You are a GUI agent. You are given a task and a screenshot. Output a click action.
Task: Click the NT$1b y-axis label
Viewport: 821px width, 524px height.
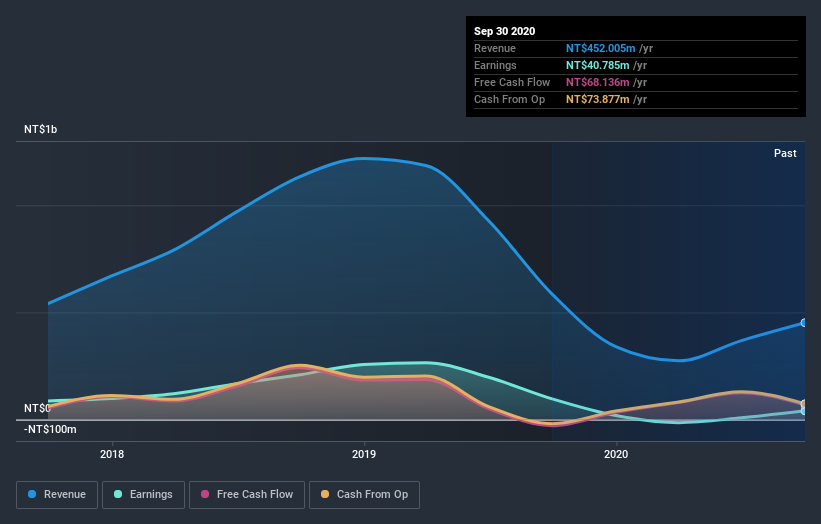(x=40, y=129)
